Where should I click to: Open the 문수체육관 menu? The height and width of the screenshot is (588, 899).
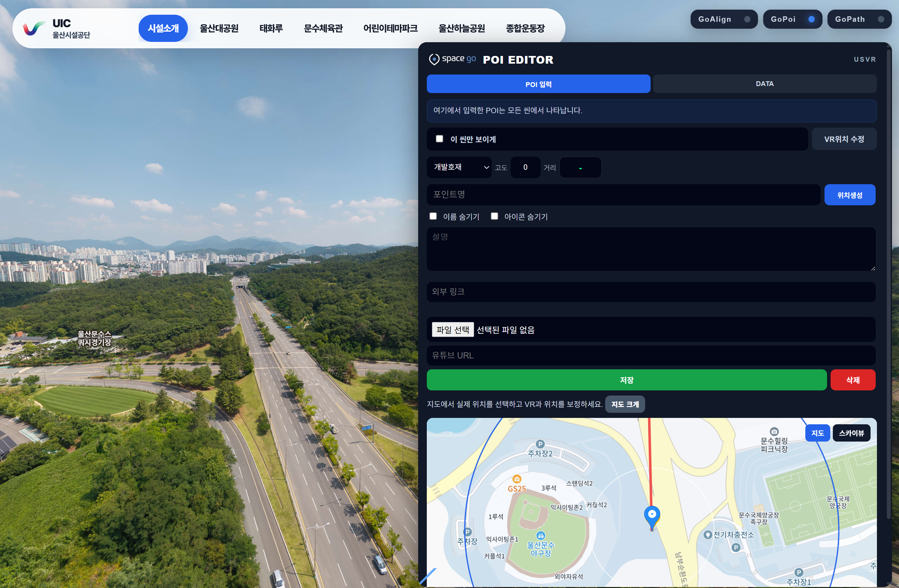coord(323,28)
